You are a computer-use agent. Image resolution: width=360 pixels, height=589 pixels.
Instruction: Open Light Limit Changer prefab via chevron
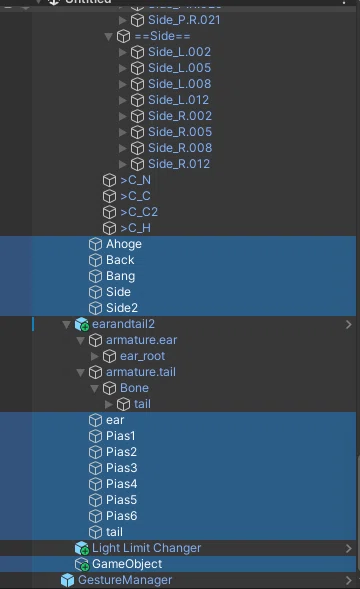point(349,548)
